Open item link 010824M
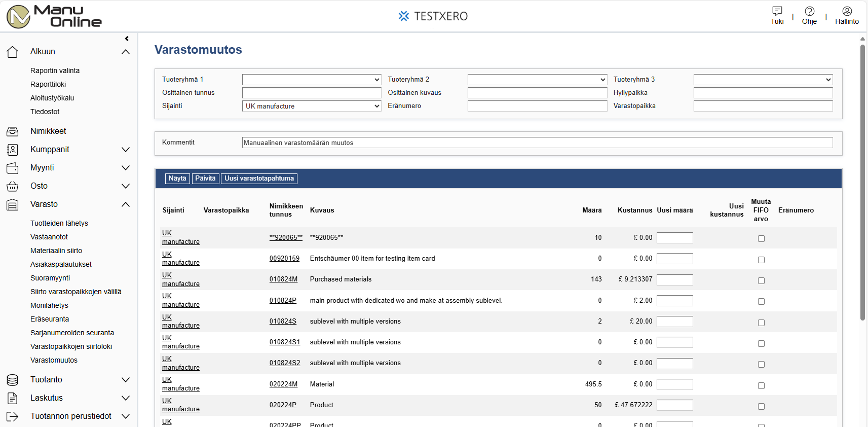This screenshot has width=868, height=427. (x=283, y=279)
